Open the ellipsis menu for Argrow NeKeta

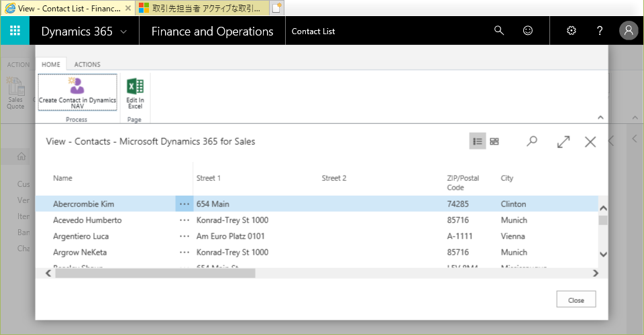[x=184, y=252]
